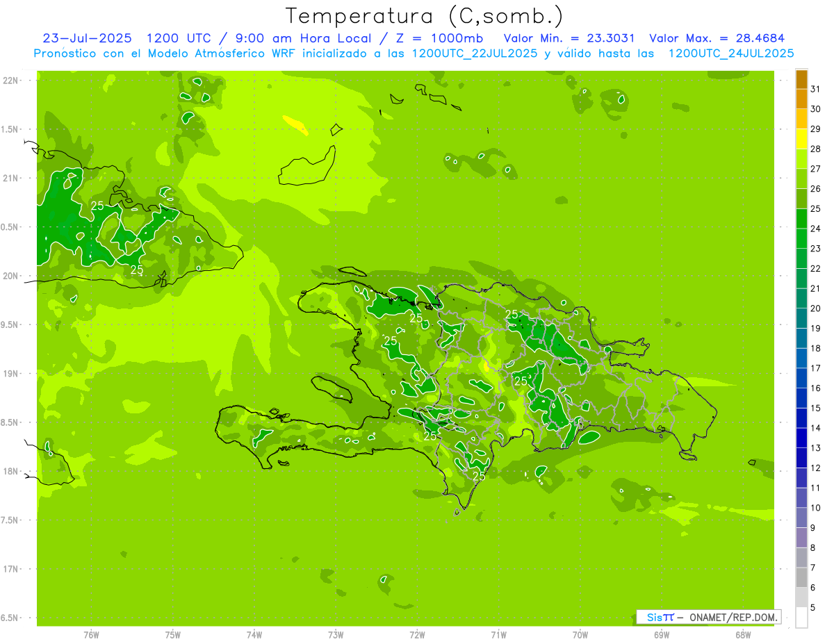Click the legend label "27"

pos(815,169)
